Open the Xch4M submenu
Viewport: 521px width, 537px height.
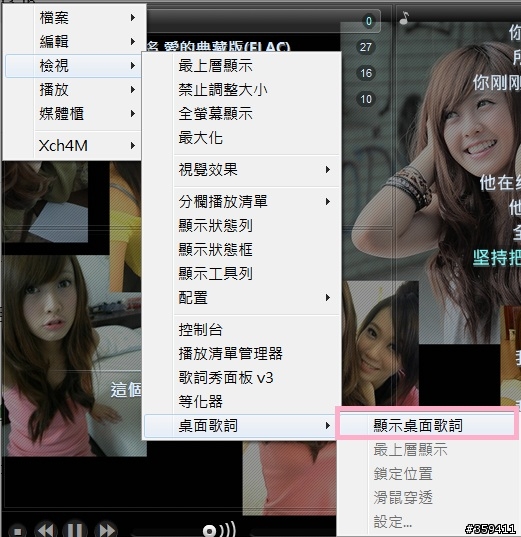pos(73,146)
